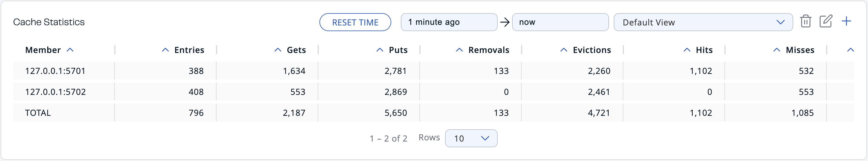Viewport: 868px width, 161px height.
Task: Sort by Member column arrow
Action: 70,50
